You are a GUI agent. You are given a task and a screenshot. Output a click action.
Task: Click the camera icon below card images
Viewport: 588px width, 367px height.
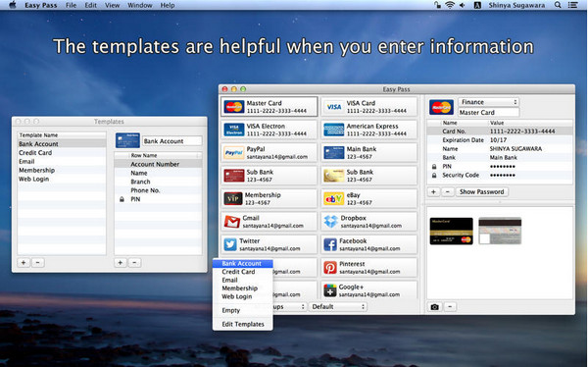point(434,307)
